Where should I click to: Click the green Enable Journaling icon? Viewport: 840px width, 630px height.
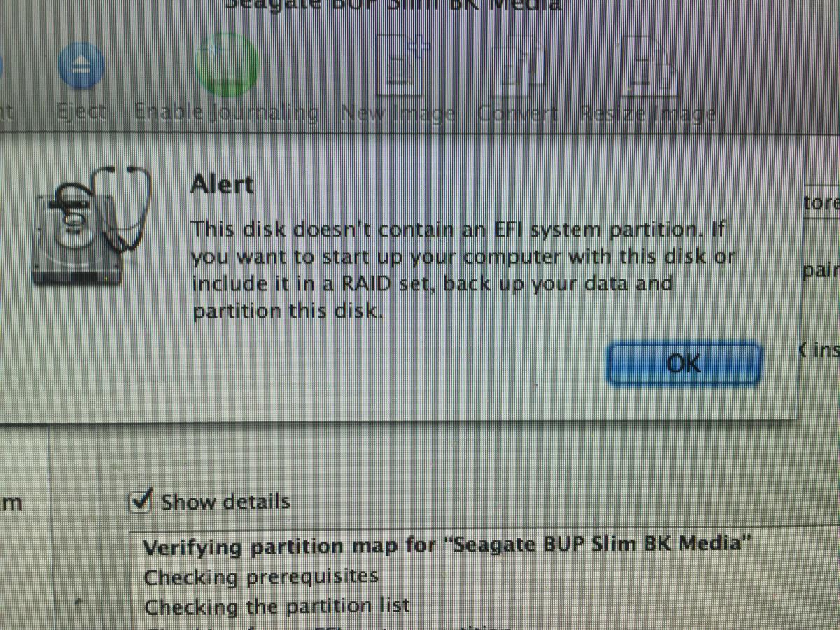227,63
